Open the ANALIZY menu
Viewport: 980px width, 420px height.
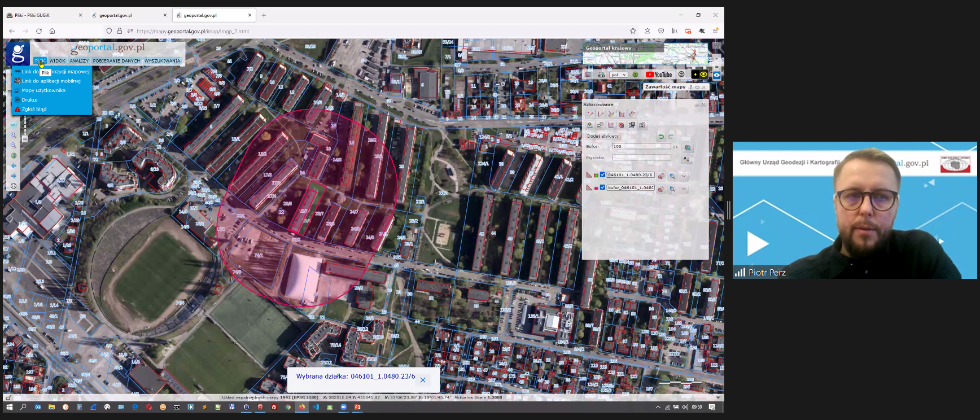click(79, 61)
